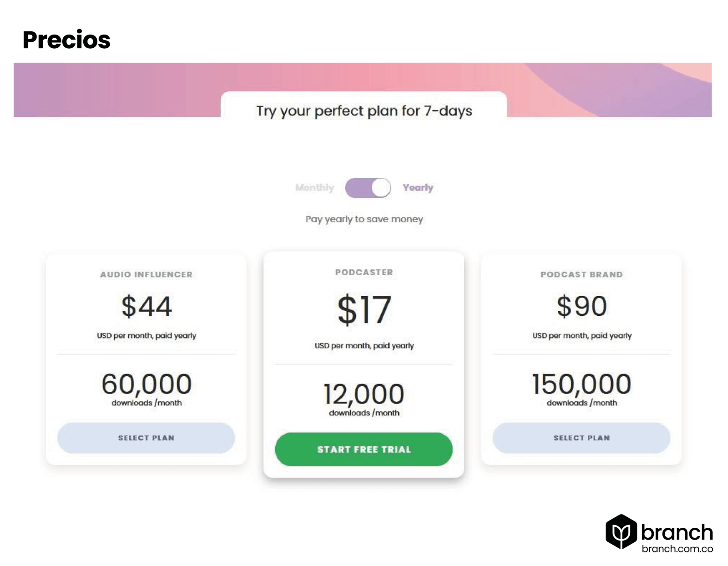Screen dimensions: 728x566
Task: Click the 7-days trial banner tab
Action: pos(364,111)
